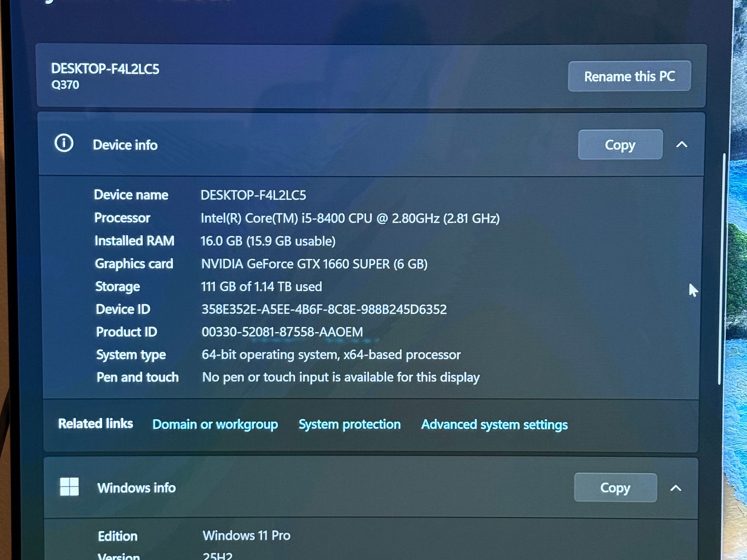
Task: Click the Device ID label
Action: 123,310
